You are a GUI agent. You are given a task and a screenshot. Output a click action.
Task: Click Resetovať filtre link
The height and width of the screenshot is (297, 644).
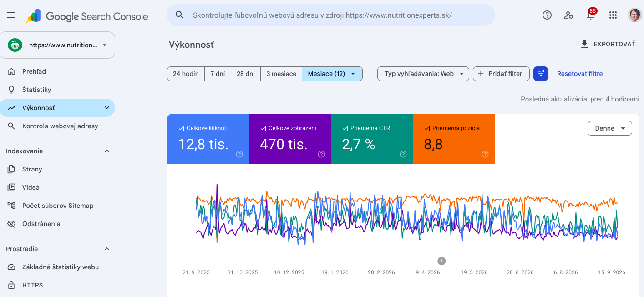(580, 74)
